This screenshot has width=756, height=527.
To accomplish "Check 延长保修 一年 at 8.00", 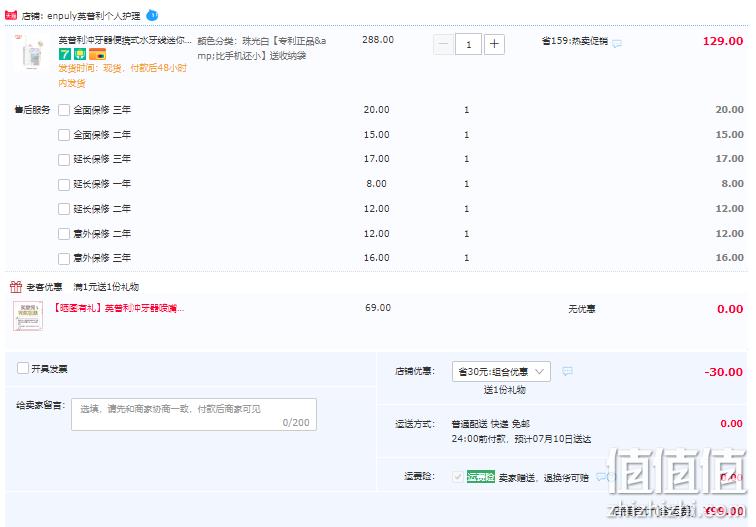I will [64, 184].
